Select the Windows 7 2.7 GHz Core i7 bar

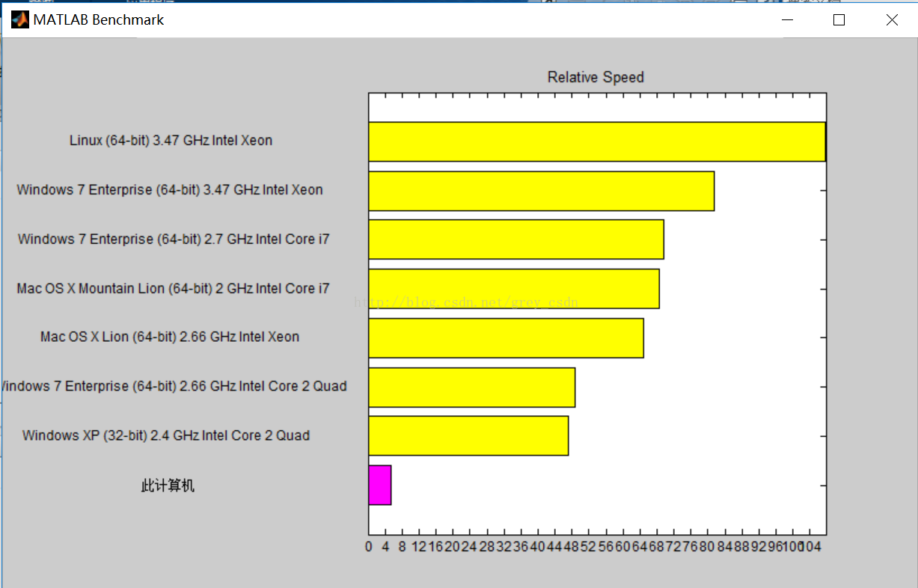(516, 239)
